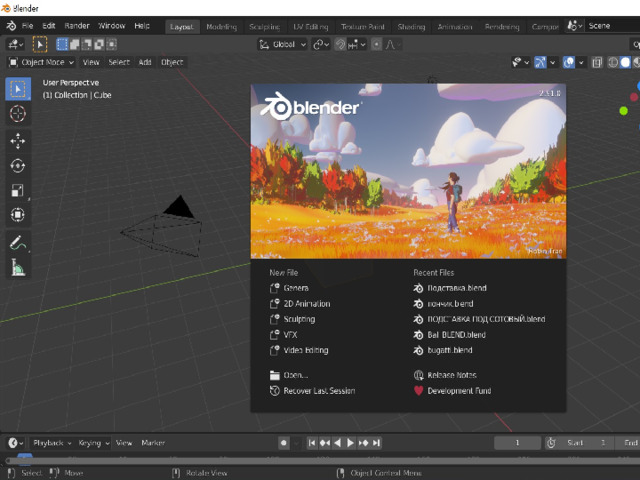Play the animation forward

coord(350,443)
